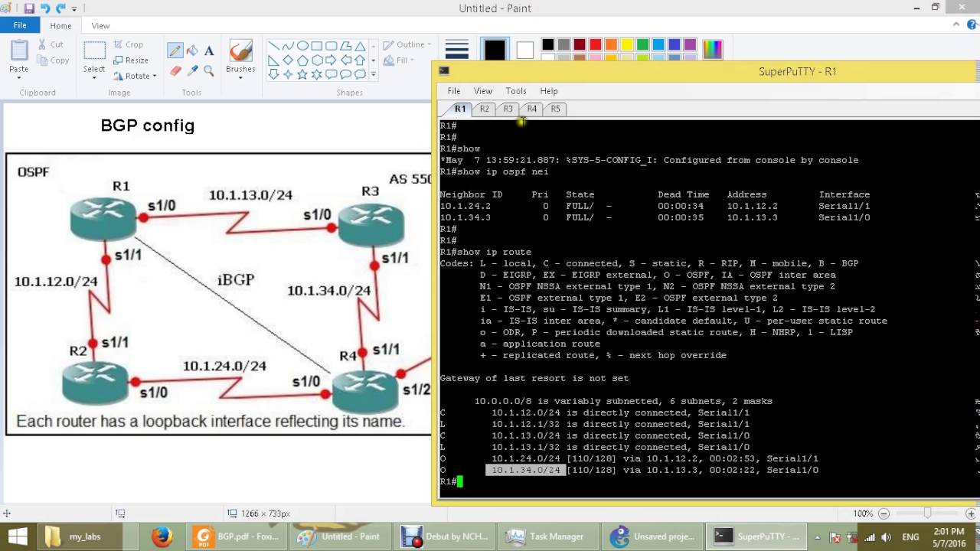Choose the Five-point star shape
The height and width of the screenshot is (551, 980).
302,74
